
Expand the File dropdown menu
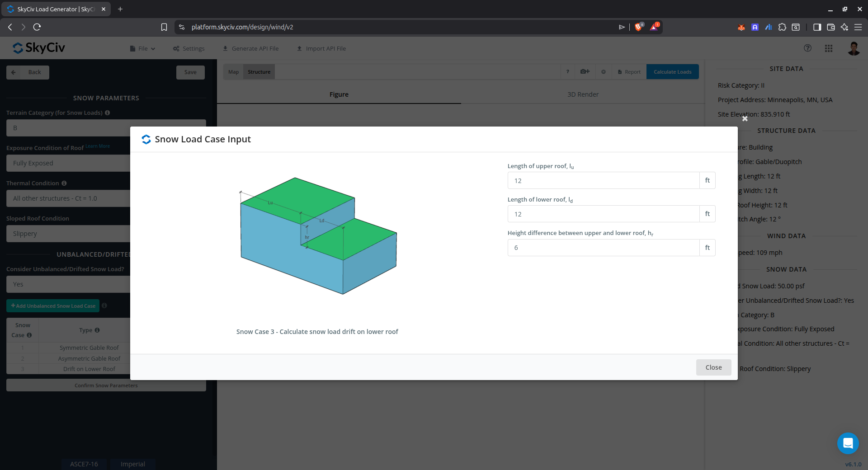click(x=142, y=49)
